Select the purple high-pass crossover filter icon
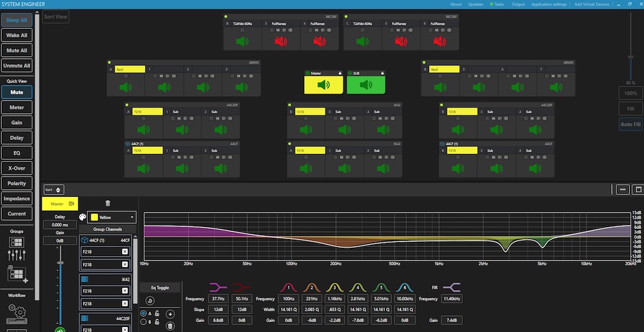 point(218,287)
